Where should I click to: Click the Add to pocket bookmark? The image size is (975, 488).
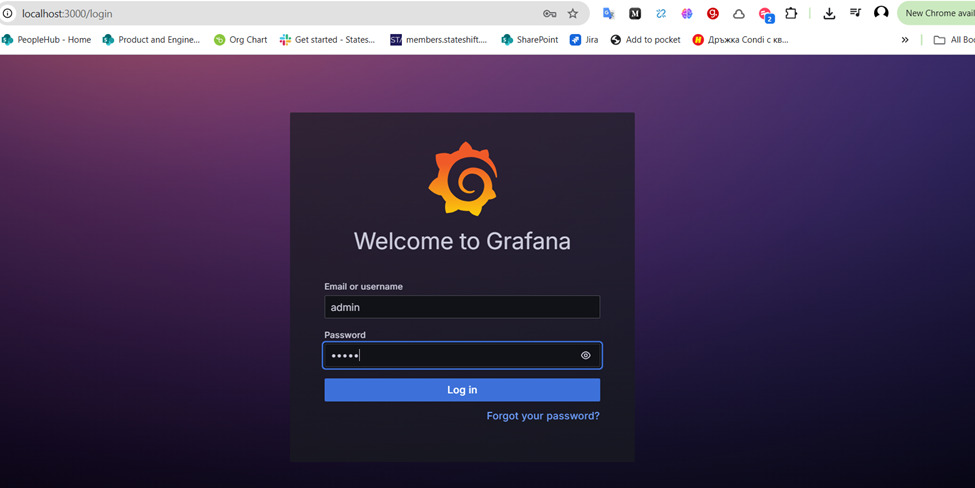point(645,40)
